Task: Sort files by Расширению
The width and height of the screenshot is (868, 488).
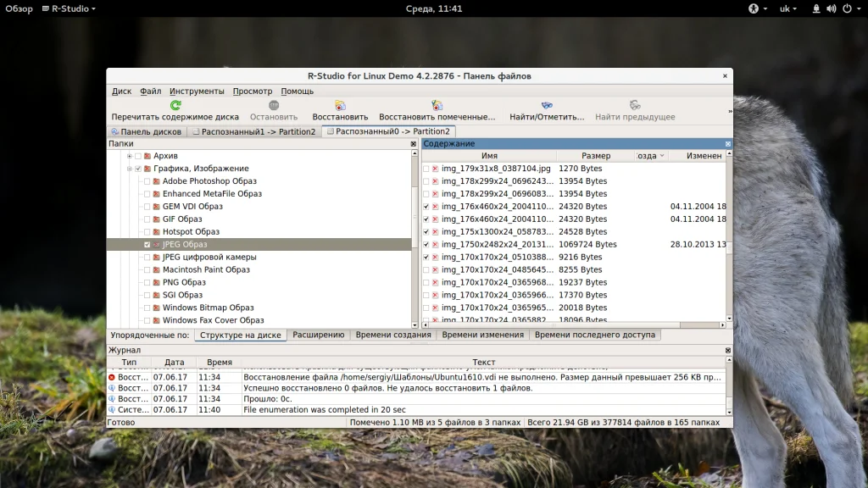Action: pyautogui.click(x=318, y=335)
